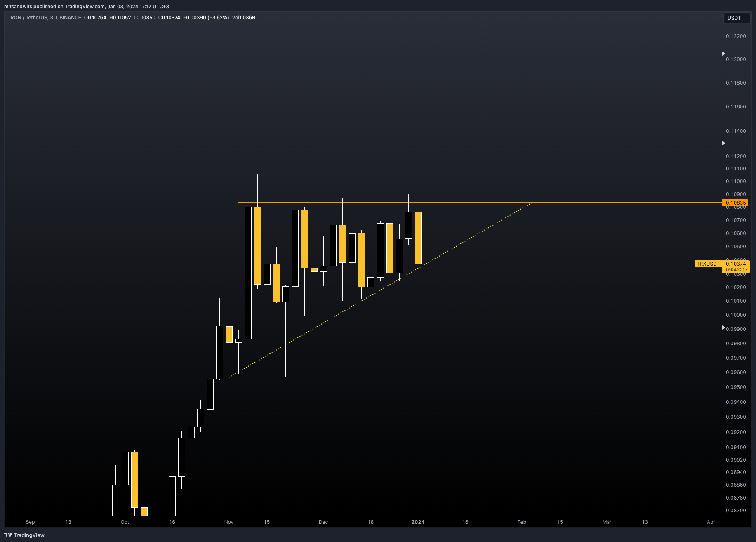Select the TRXUSDT symbol label
Screen dimensions: 756x542
pyautogui.click(x=708, y=264)
